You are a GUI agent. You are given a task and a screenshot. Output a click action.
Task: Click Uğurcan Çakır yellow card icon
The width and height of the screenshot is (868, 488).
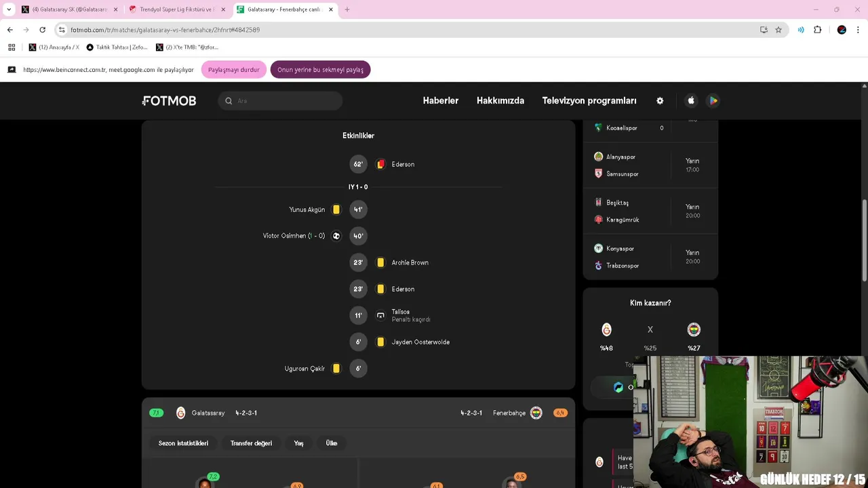(336, 368)
